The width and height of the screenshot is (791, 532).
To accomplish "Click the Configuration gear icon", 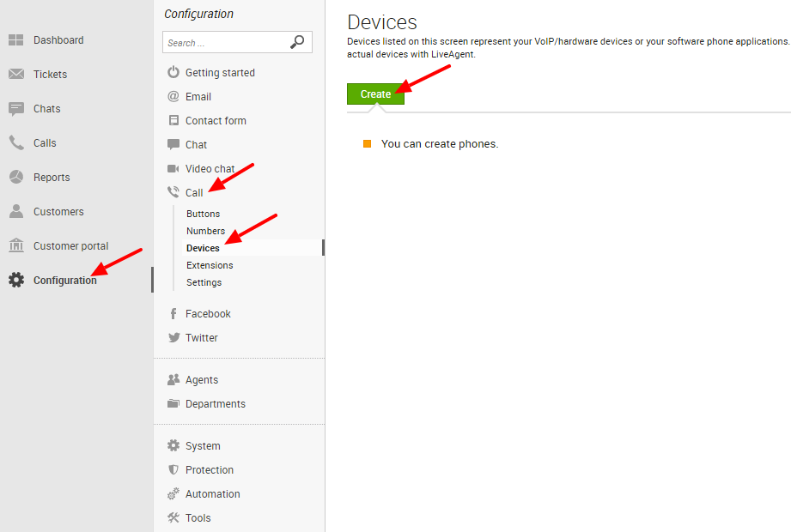I will coord(16,280).
